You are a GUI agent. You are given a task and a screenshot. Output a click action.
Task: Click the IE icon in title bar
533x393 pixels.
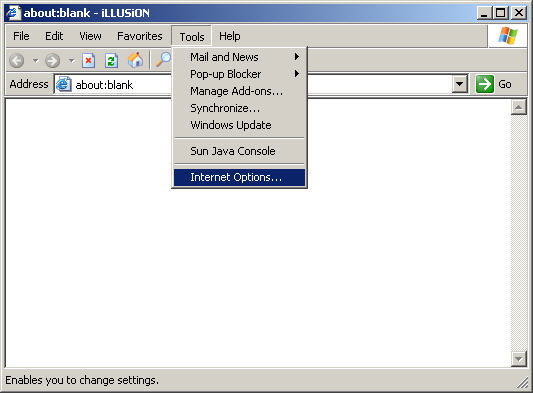[x=13, y=13]
